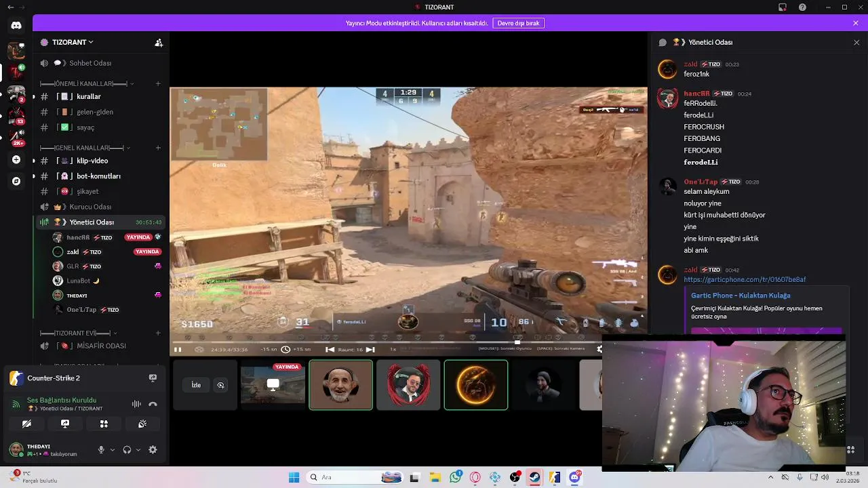Viewport: 868px width, 488px height.
Task: Click the share your screen button
Action: tap(65, 424)
